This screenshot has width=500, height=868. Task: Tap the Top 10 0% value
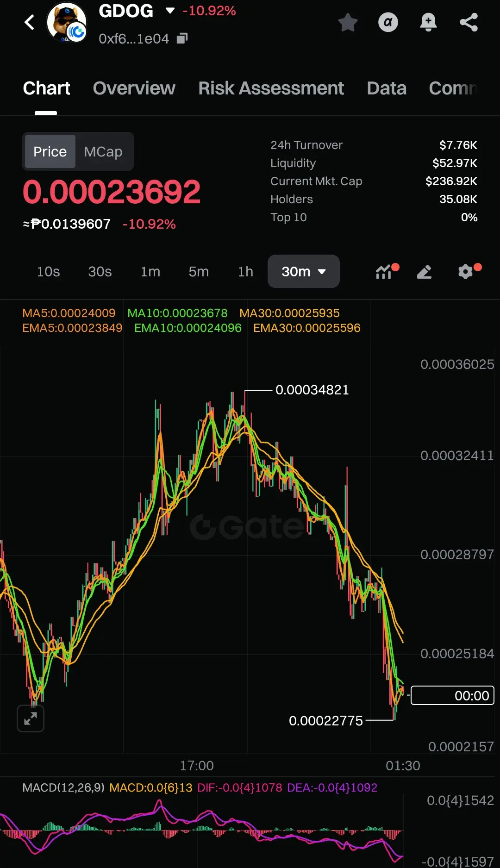(469, 217)
